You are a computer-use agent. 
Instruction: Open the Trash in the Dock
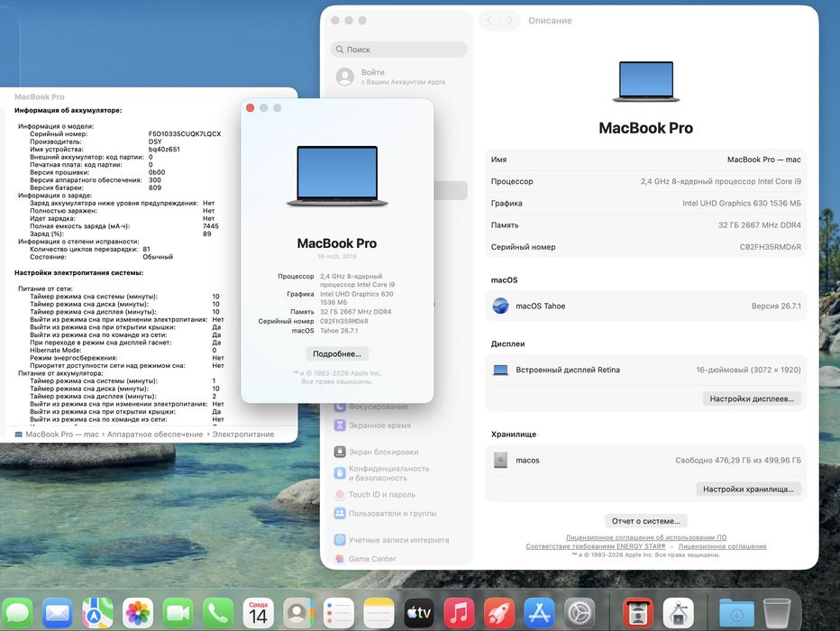[777, 613]
